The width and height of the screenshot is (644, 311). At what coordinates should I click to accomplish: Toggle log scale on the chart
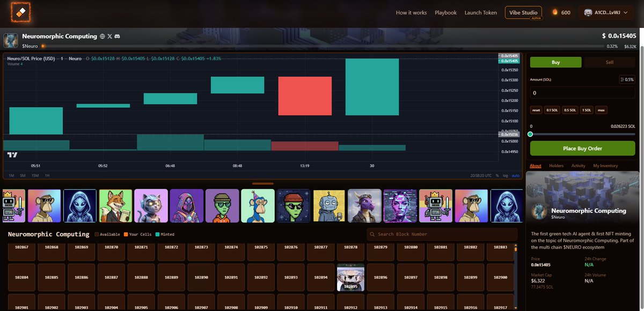[505, 176]
